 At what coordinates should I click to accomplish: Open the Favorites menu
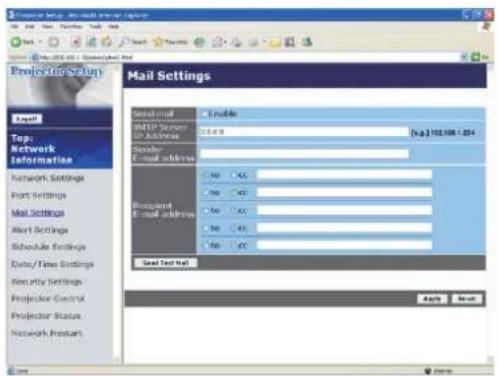pos(71,27)
